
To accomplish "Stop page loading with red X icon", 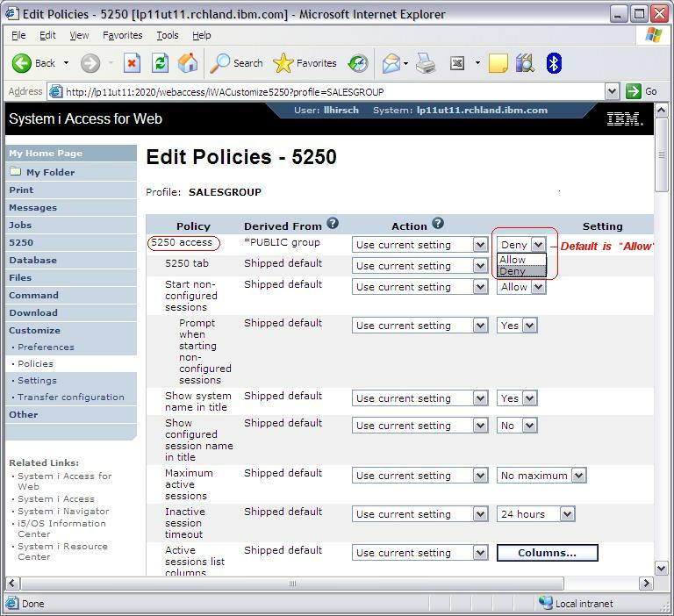I will point(132,64).
